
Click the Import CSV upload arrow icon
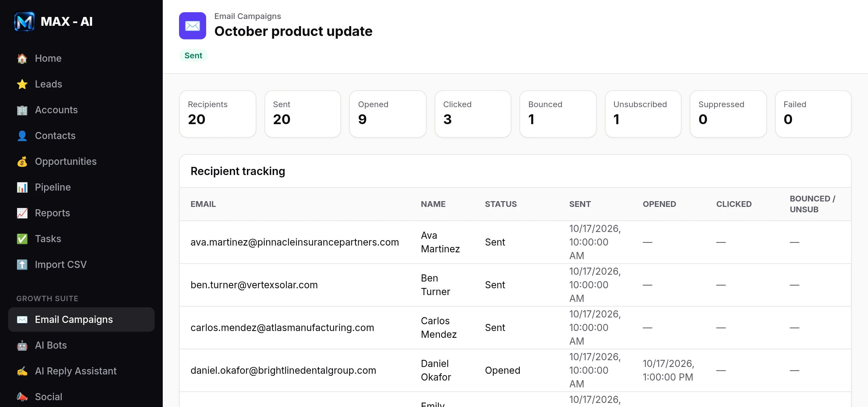[x=22, y=265]
